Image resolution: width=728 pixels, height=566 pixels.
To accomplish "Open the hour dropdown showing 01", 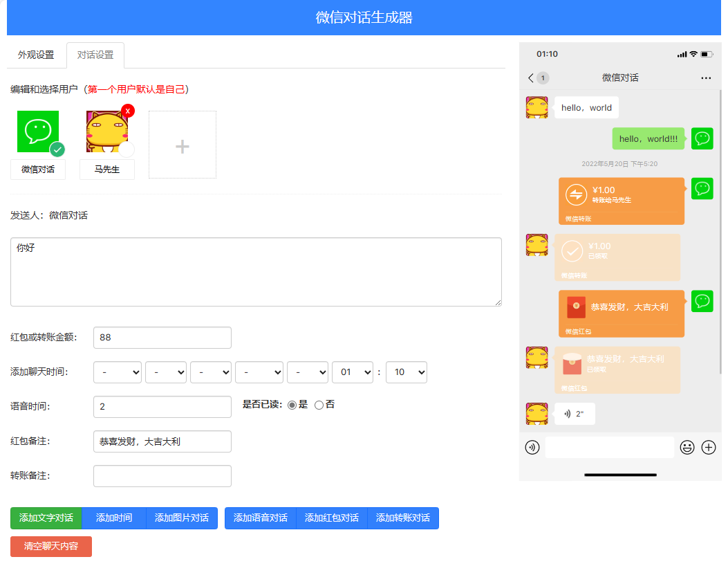I will point(353,372).
